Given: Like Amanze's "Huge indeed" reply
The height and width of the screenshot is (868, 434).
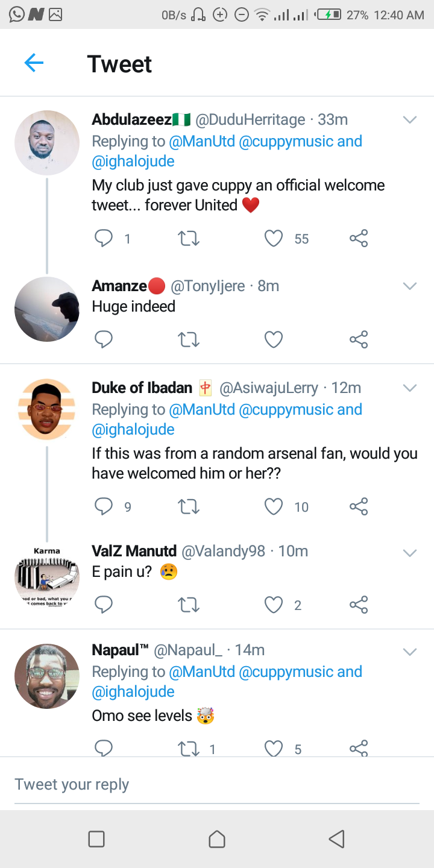Looking at the screenshot, I should pyautogui.click(x=274, y=340).
